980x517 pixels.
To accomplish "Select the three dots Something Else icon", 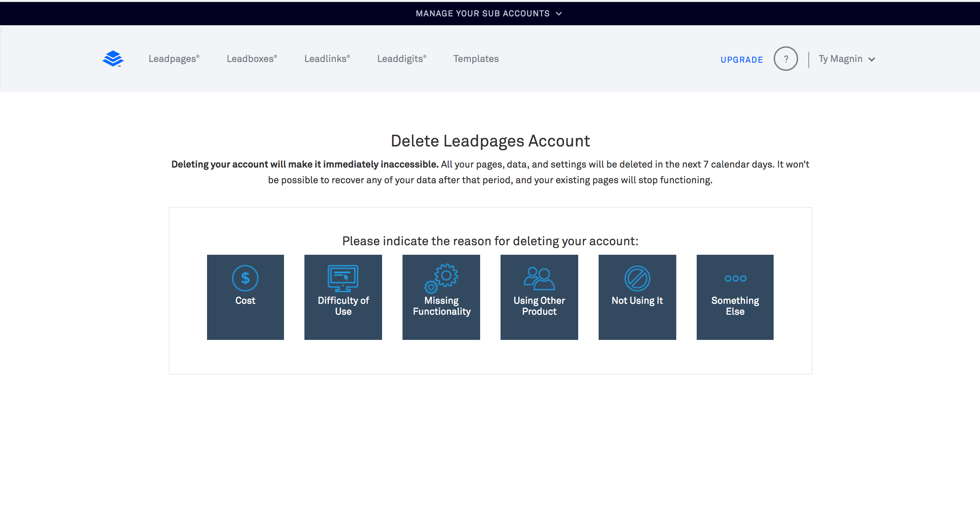I will pos(735,279).
